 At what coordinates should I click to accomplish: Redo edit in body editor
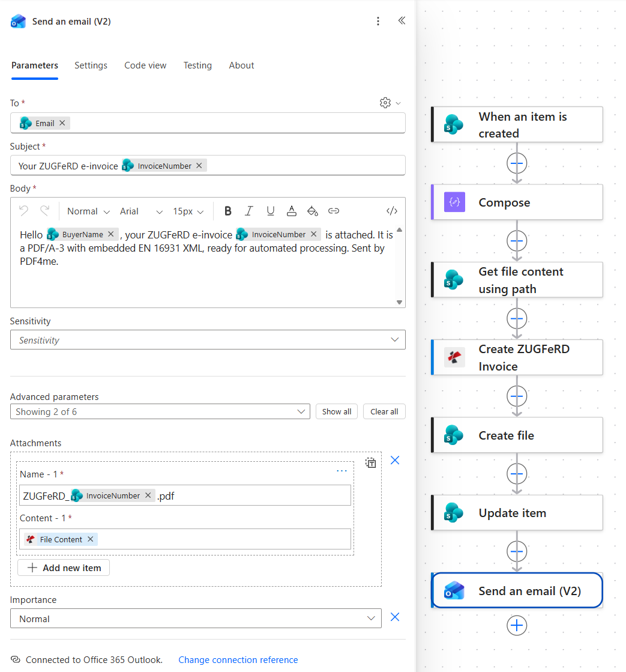(x=44, y=211)
